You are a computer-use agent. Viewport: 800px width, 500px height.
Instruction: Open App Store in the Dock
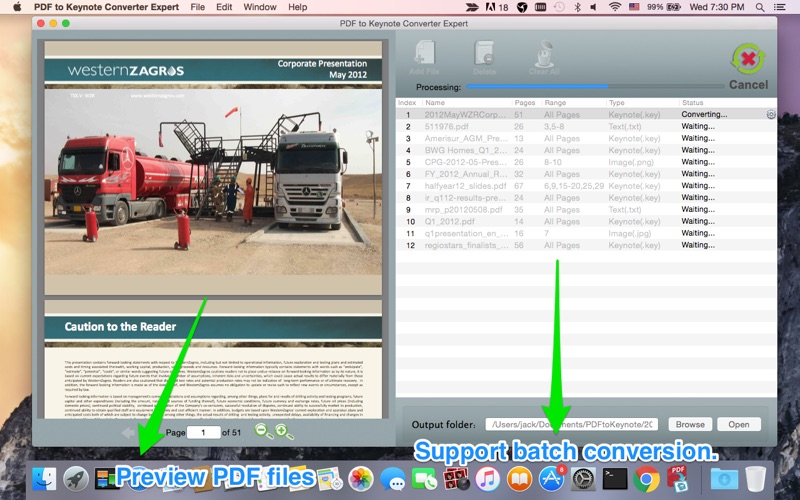(x=551, y=479)
